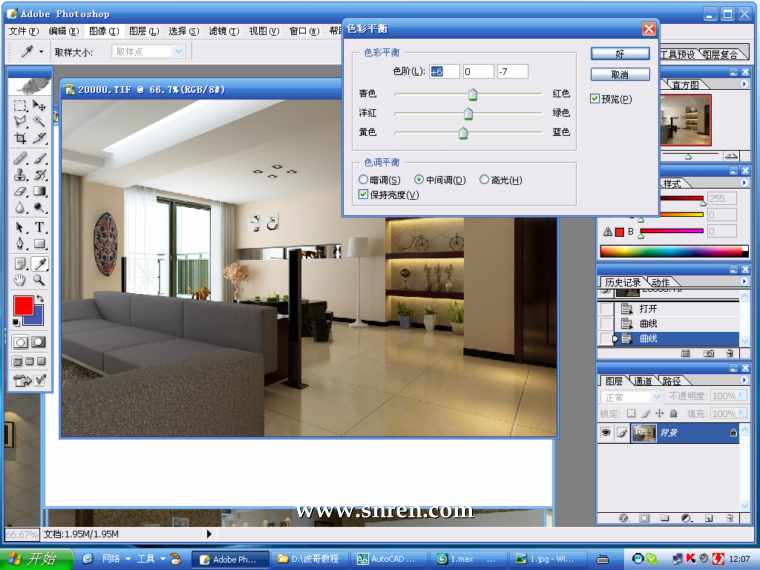
Task: Open the 编辑(E) menu
Action: tap(63, 32)
